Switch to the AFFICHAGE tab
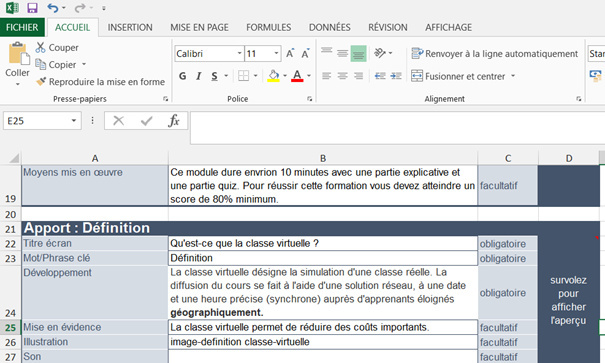Screen dimensions: 605x363 tap(448, 27)
